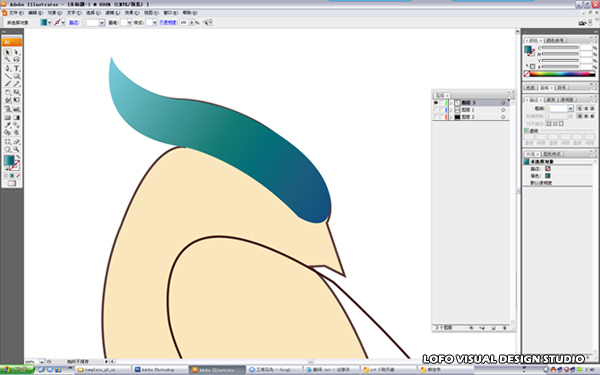600x375 pixels.
Task: Open the fill color dropdown in control bar
Action: (49, 23)
